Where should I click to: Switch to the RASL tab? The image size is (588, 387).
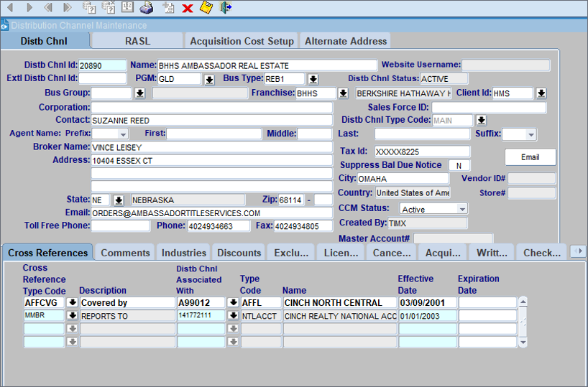[x=137, y=41]
